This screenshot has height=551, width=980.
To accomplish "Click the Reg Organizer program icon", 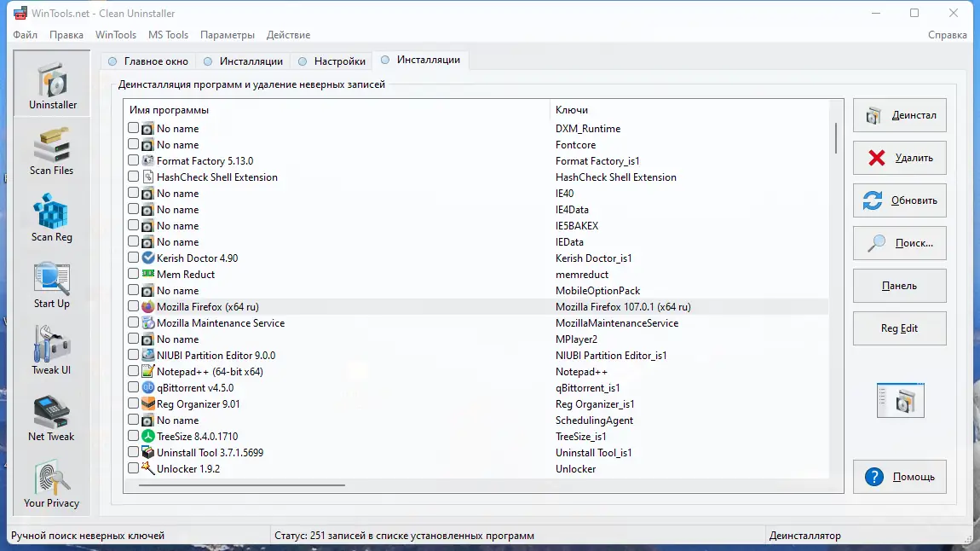I will [x=147, y=404].
